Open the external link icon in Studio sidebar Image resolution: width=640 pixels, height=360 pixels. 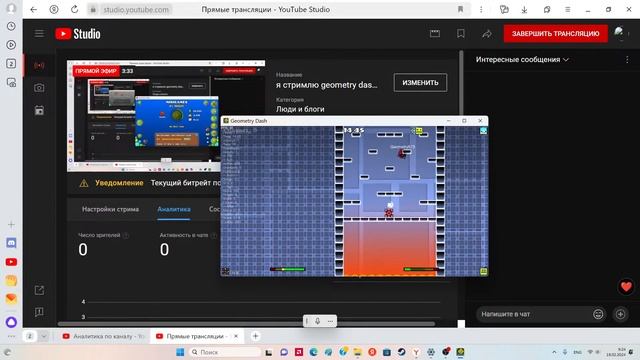pos(39,290)
